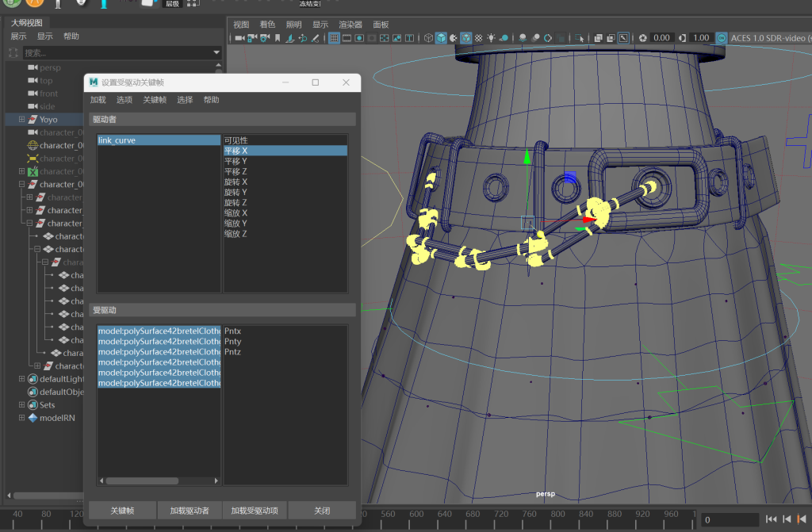
Task: Toggle the viewport grid display
Action: tap(334, 38)
